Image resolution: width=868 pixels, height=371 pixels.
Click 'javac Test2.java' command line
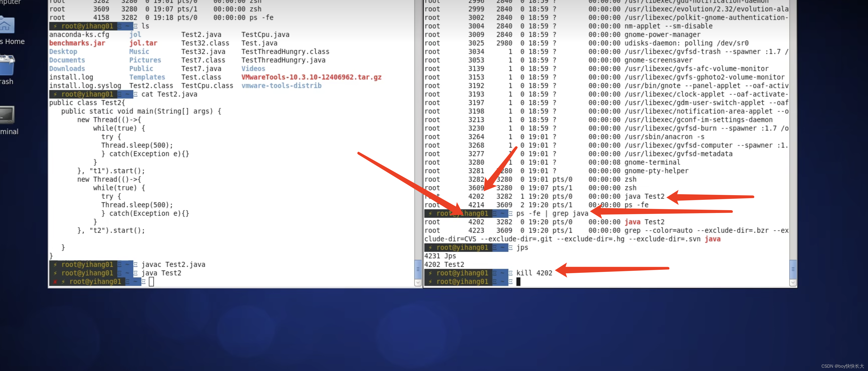173,265
